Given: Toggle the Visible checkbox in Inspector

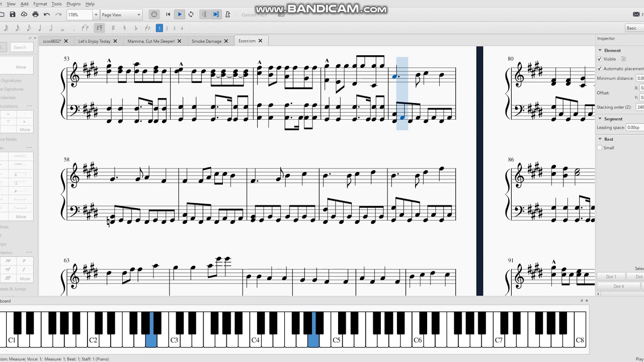Looking at the screenshot, I should 599,59.
